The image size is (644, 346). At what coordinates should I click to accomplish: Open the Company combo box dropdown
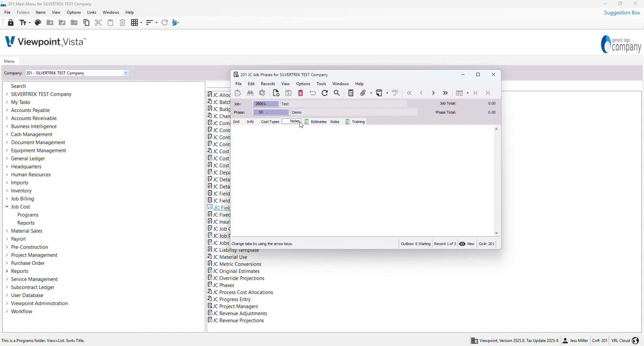point(126,73)
